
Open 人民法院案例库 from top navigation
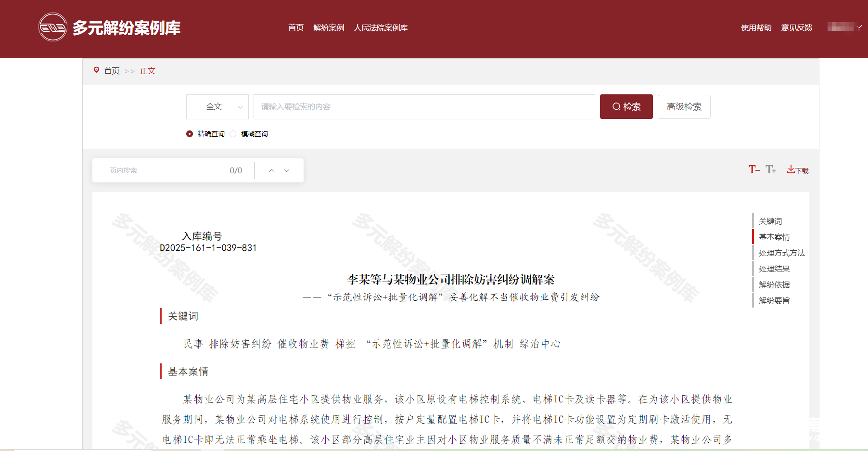click(x=381, y=28)
